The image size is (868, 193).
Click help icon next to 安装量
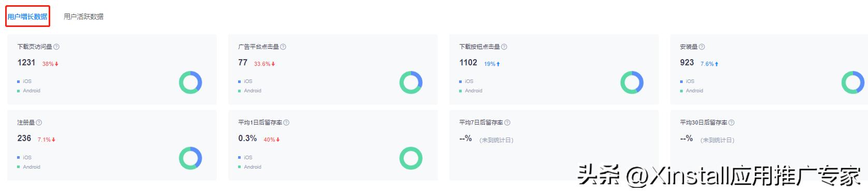coord(702,47)
